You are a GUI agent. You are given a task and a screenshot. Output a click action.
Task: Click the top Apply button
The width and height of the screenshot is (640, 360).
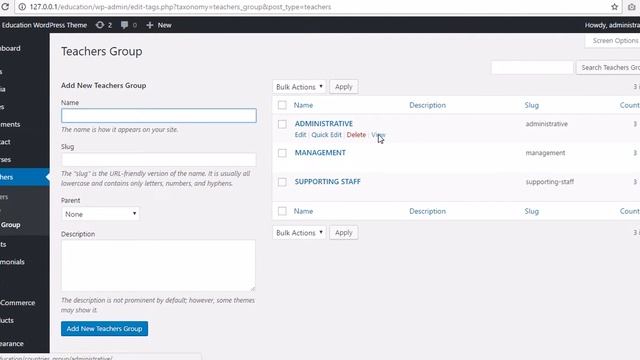point(343,87)
